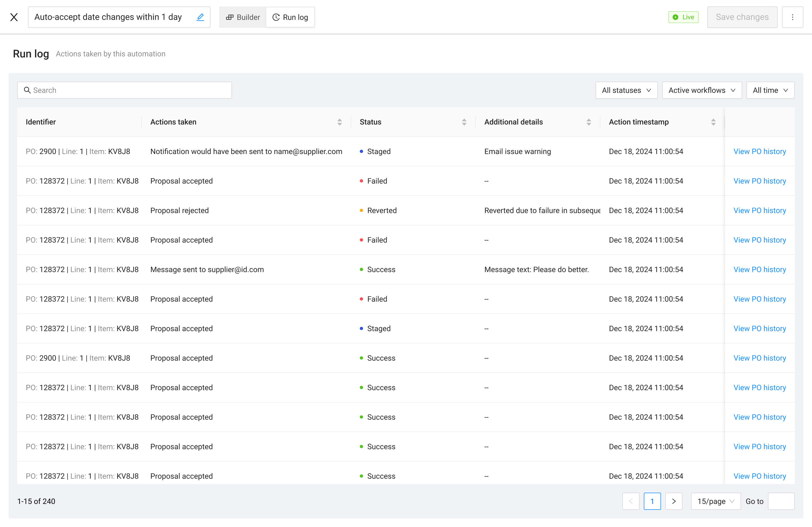This screenshot has width=812, height=527.
Task: Switch to the Builder tab
Action: coord(243,17)
